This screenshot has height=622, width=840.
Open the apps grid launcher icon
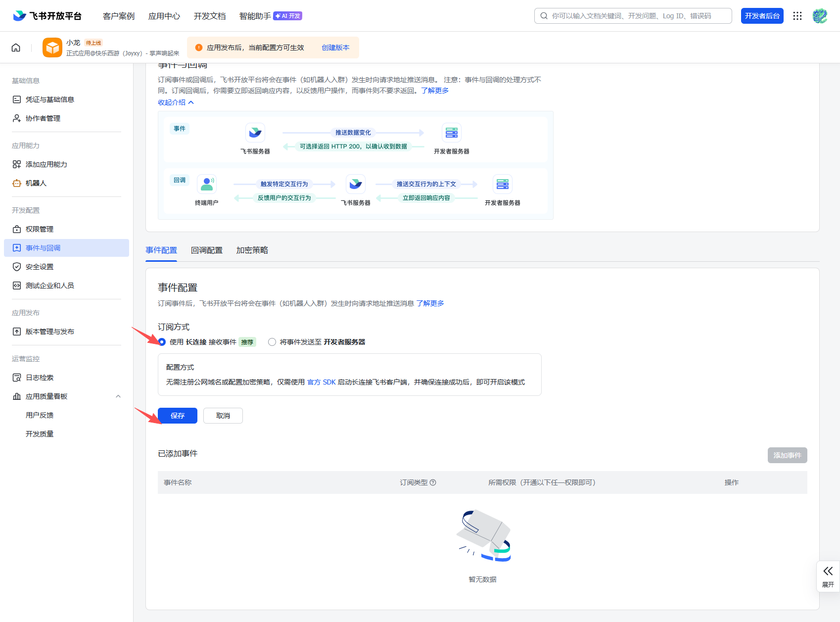coord(797,16)
